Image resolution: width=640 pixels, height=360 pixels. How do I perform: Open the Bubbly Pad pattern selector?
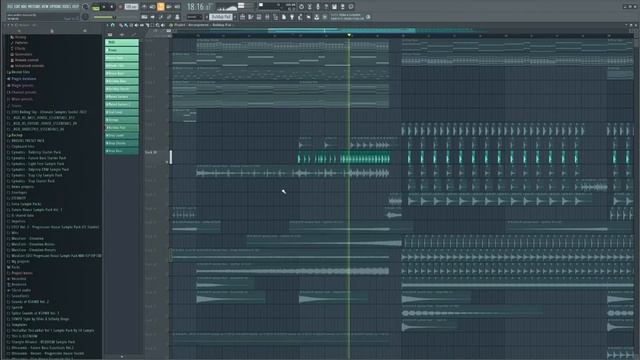click(221, 17)
